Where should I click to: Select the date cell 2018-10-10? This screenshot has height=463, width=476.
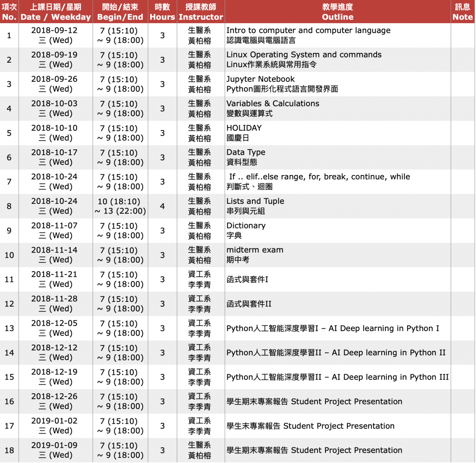coord(56,133)
